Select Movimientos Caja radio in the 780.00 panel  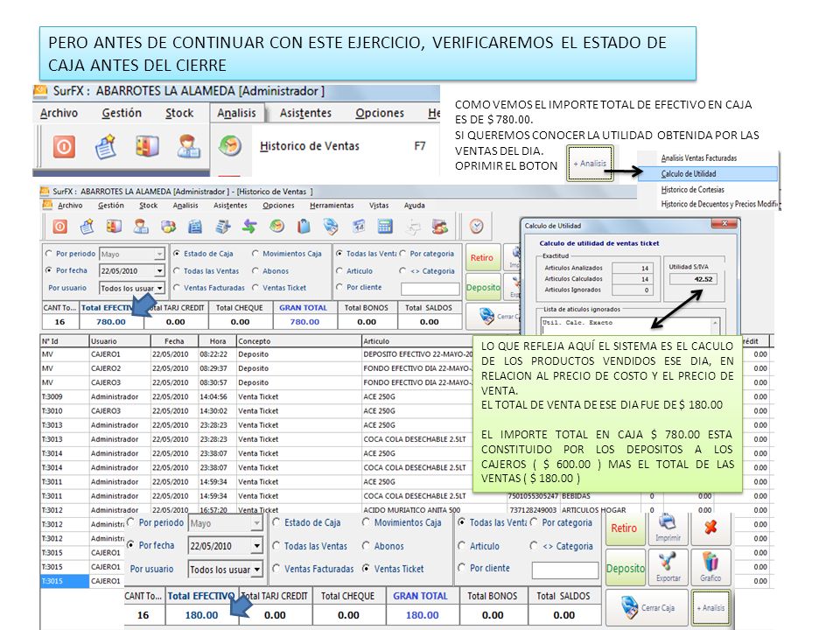point(255,254)
